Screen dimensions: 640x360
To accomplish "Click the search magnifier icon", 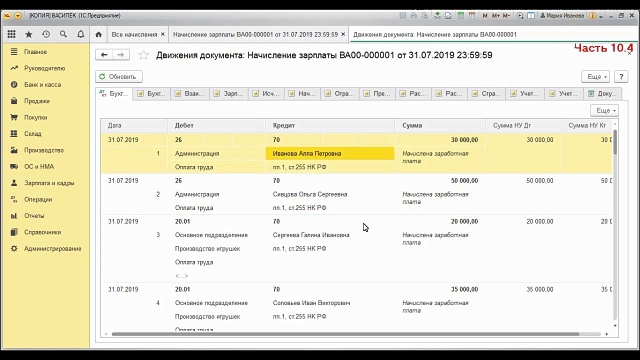I will coord(63,35).
